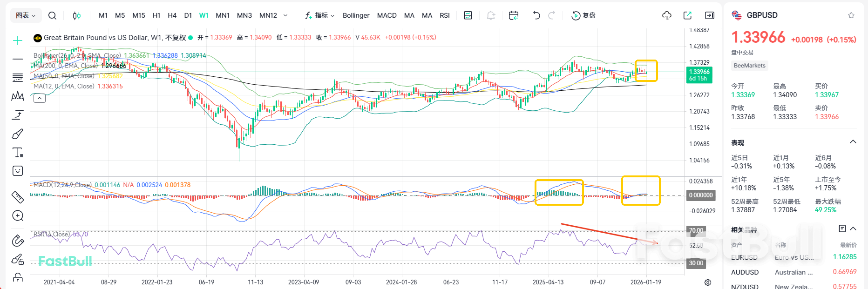Screen dimensions: 868x289
Task: Open the symbol search magnifier
Action: (x=52, y=15)
